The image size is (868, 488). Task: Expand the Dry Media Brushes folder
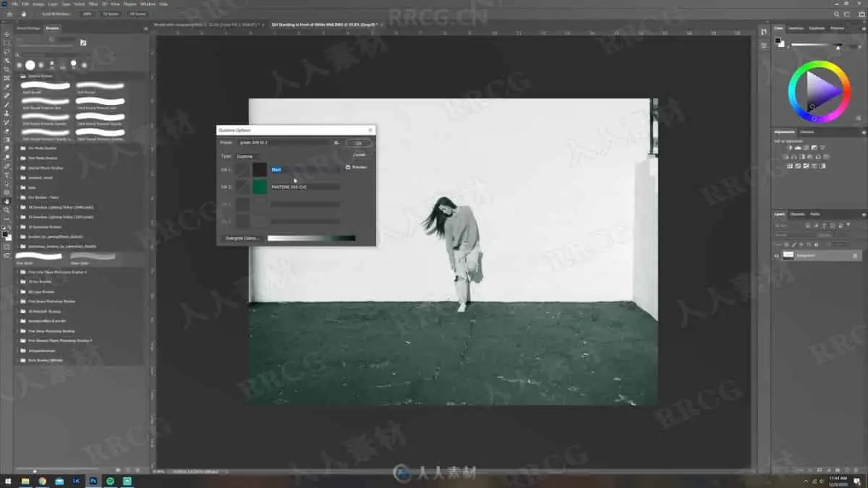[x=19, y=147]
